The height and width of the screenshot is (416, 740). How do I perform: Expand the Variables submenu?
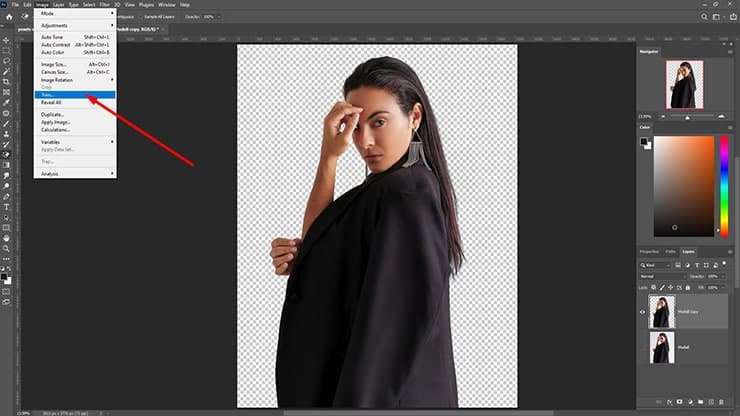pyautogui.click(x=75, y=142)
